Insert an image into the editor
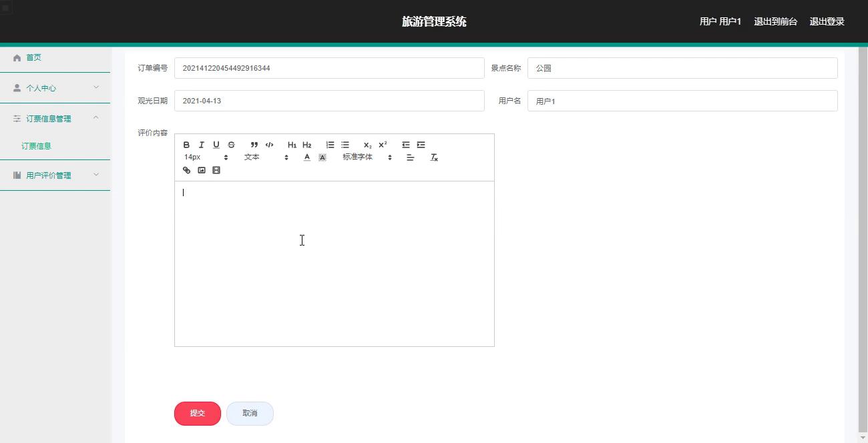This screenshot has width=868, height=443. pos(201,170)
